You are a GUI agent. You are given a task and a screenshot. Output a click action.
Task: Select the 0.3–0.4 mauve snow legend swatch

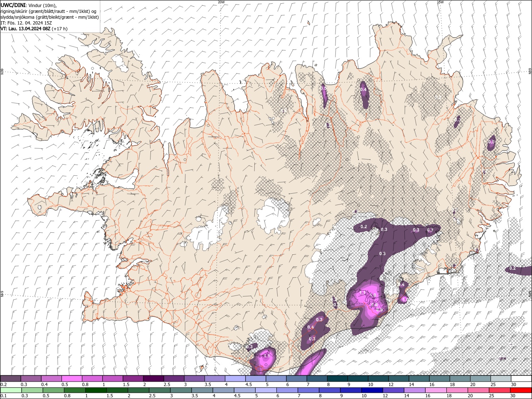pos(31,379)
